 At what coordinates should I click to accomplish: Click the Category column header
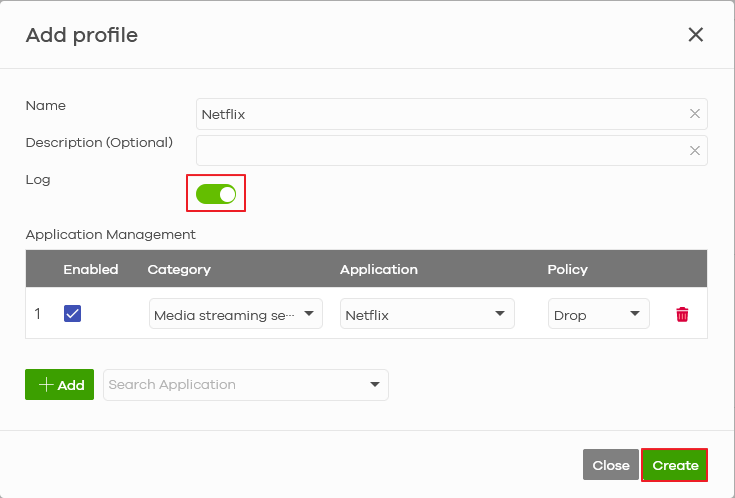click(179, 269)
